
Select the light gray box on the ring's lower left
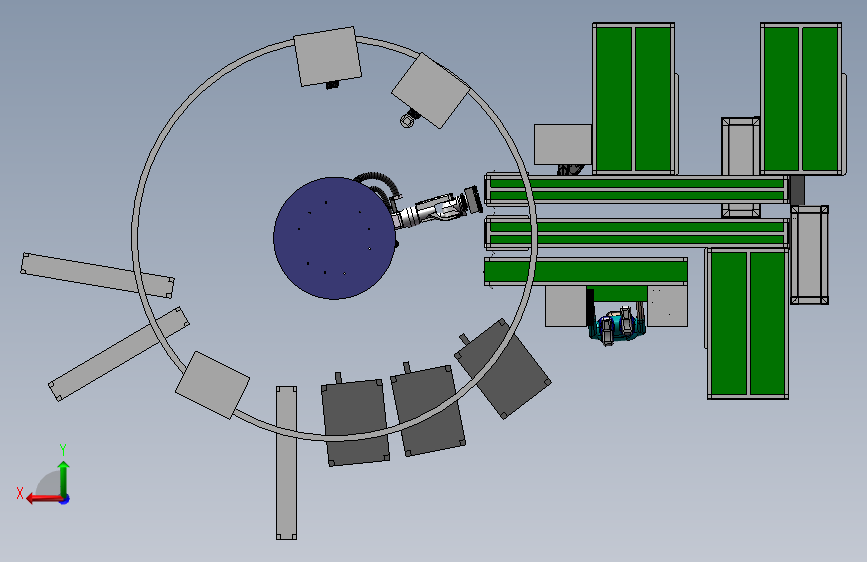pyautogui.click(x=212, y=385)
